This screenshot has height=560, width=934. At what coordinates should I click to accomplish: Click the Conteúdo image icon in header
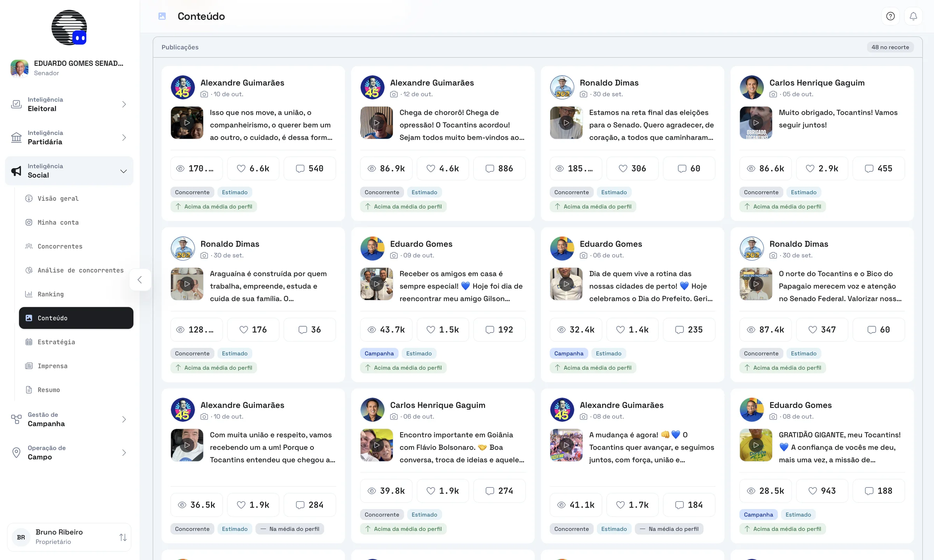[162, 16]
